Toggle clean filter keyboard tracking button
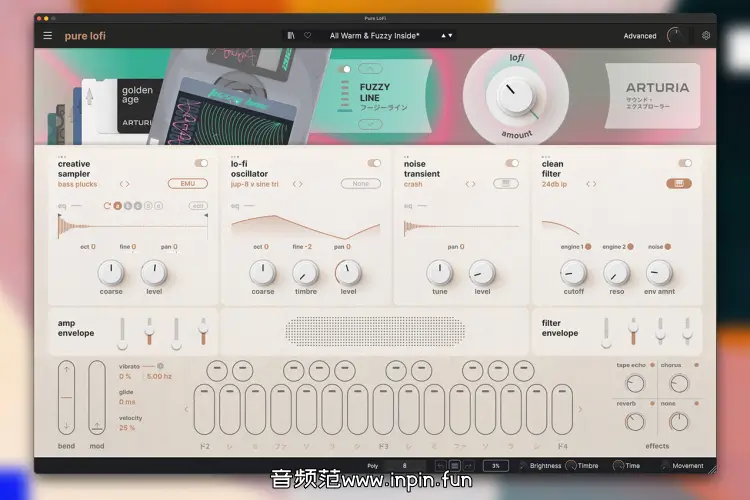The height and width of the screenshot is (500, 750). (679, 184)
